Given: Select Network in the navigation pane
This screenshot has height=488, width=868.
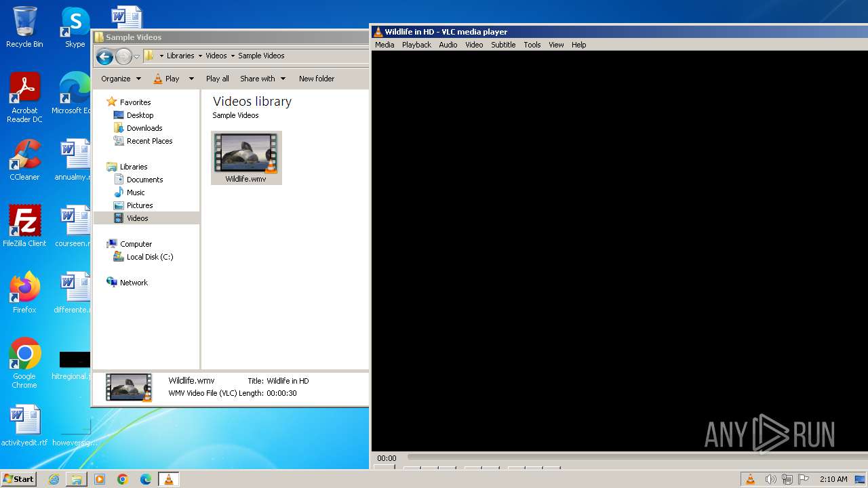Looking at the screenshot, I should pos(134,283).
